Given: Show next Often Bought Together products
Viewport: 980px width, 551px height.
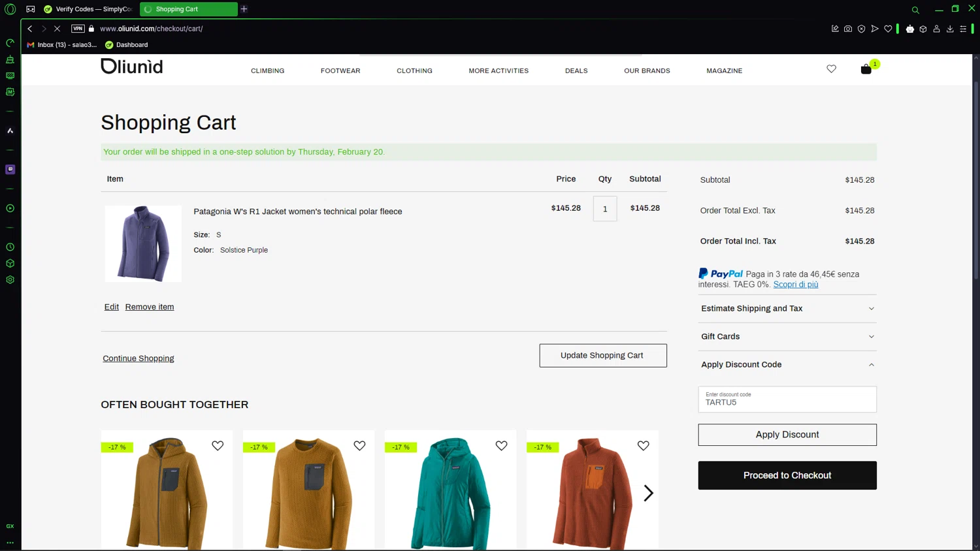Looking at the screenshot, I should pyautogui.click(x=648, y=494).
